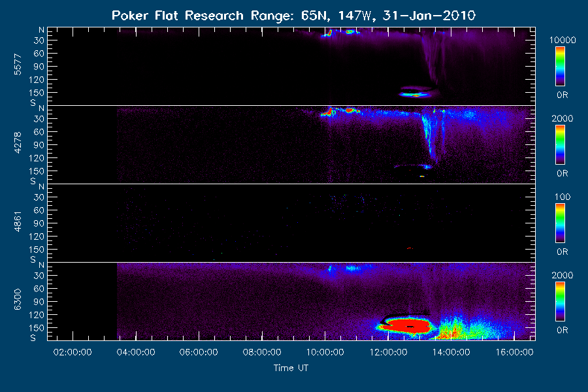This screenshot has height=392, width=588.
Task: Click the plot title 'Poker Flat Research Range'
Action: (204, 16)
